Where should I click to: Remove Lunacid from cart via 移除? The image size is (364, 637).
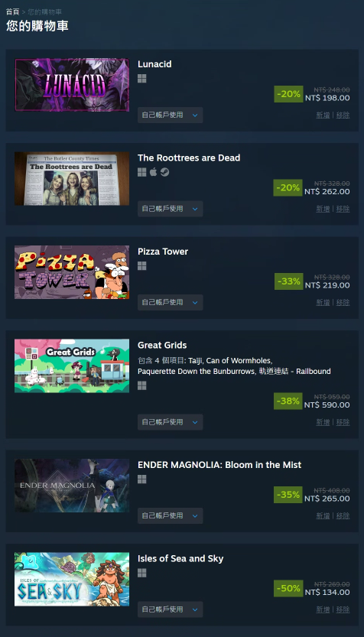pos(343,115)
